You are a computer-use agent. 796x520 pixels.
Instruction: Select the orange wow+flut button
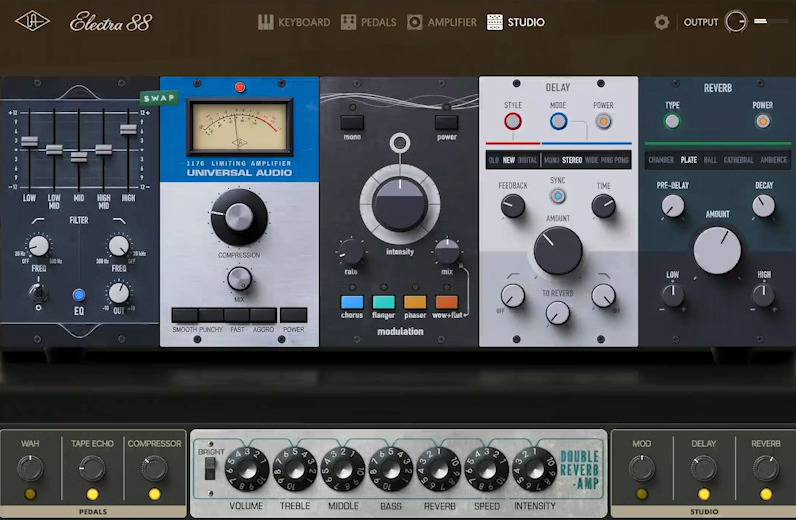click(x=447, y=302)
